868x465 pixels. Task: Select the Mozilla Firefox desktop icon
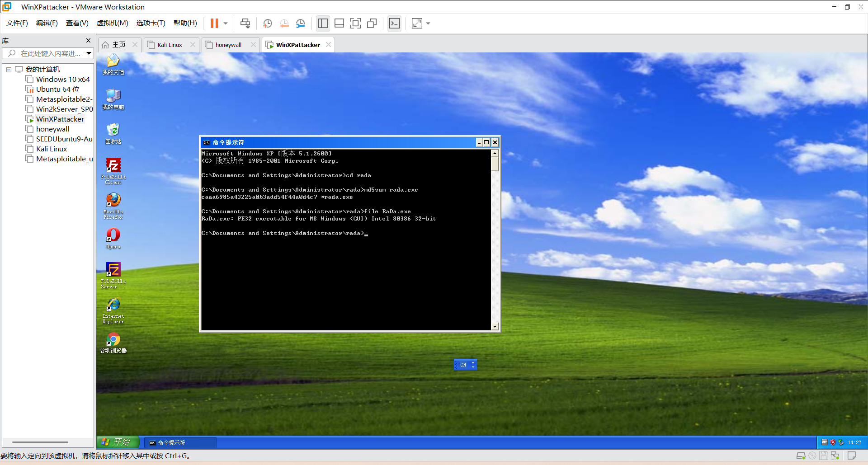(113, 206)
